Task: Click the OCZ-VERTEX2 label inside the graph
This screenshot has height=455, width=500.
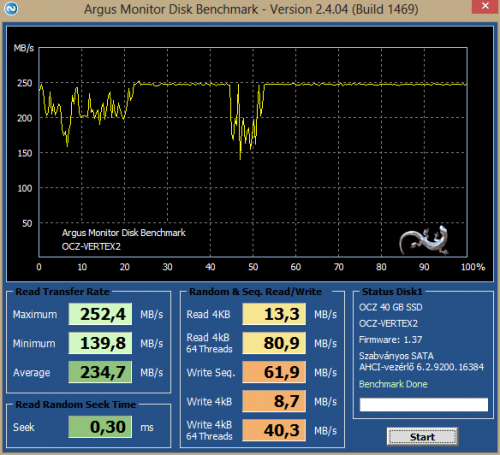Action: pyautogui.click(x=91, y=247)
